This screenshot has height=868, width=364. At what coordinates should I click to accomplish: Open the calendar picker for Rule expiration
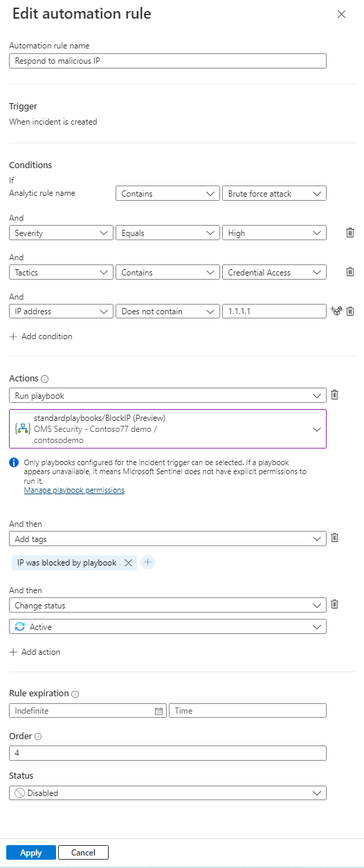158,711
